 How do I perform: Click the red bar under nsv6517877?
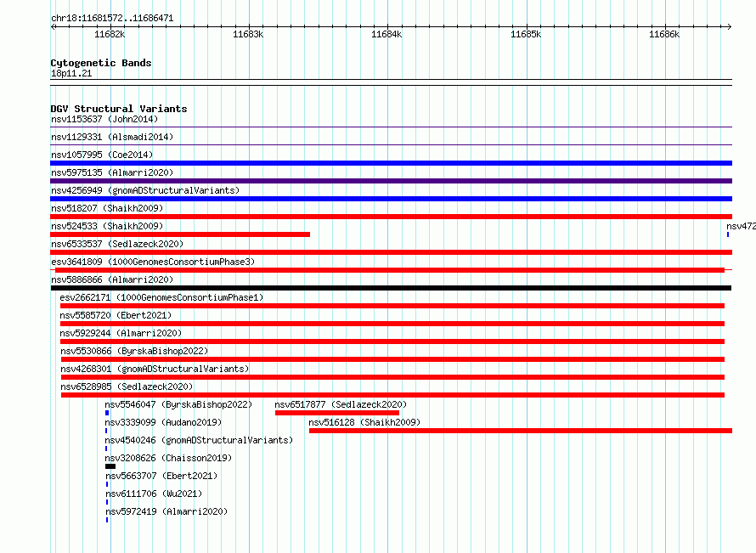[337, 413]
